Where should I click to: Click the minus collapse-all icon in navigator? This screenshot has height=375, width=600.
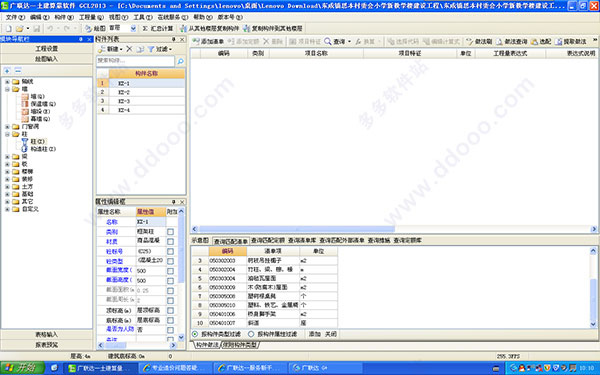click(x=18, y=71)
